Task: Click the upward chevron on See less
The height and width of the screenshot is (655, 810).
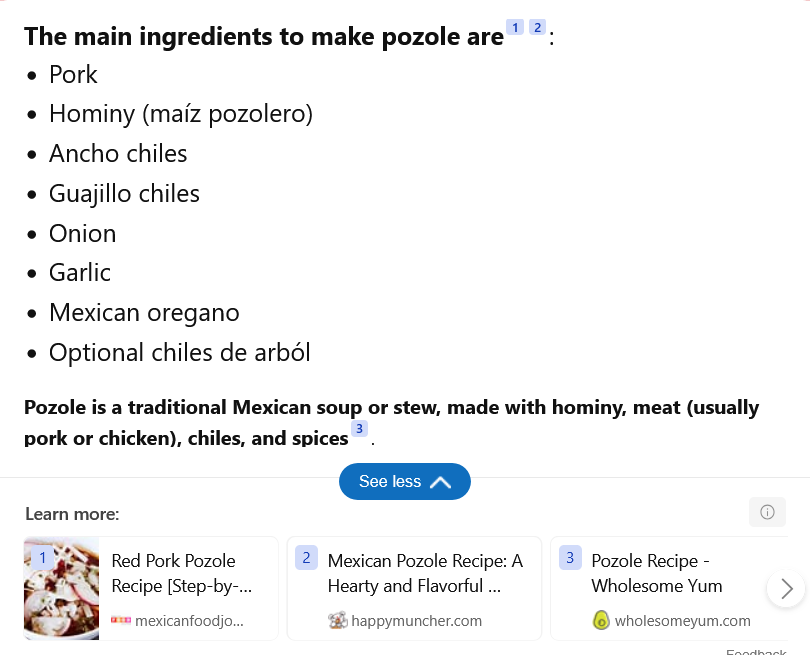Action: (440, 482)
